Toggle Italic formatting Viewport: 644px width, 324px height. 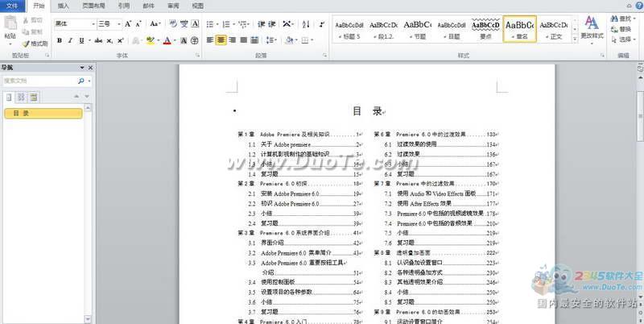[70, 41]
